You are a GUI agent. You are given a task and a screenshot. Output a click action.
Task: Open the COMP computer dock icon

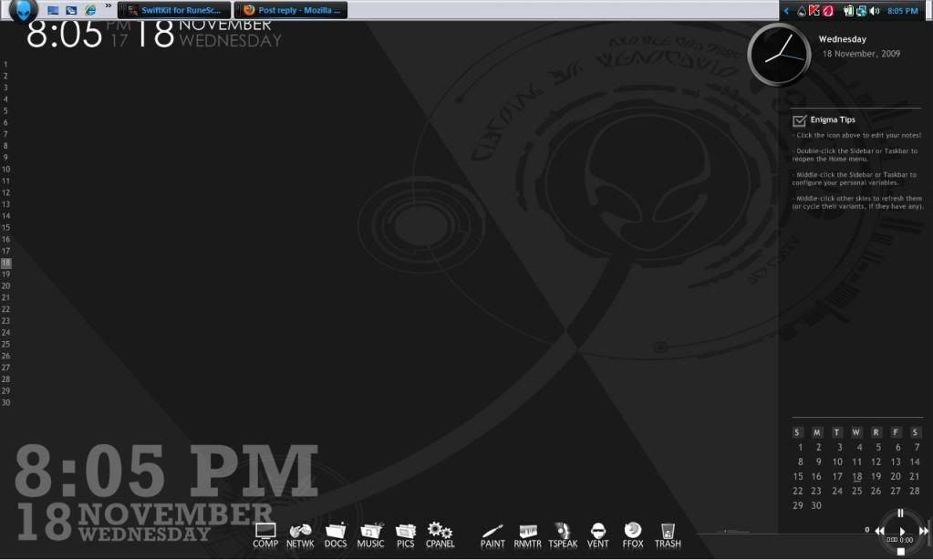(265, 534)
